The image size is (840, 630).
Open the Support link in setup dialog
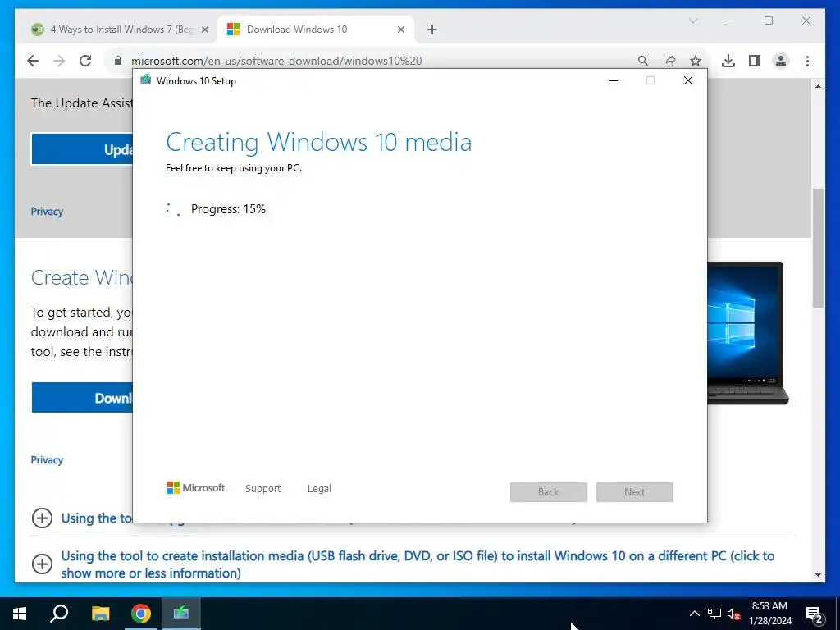pyautogui.click(x=263, y=489)
